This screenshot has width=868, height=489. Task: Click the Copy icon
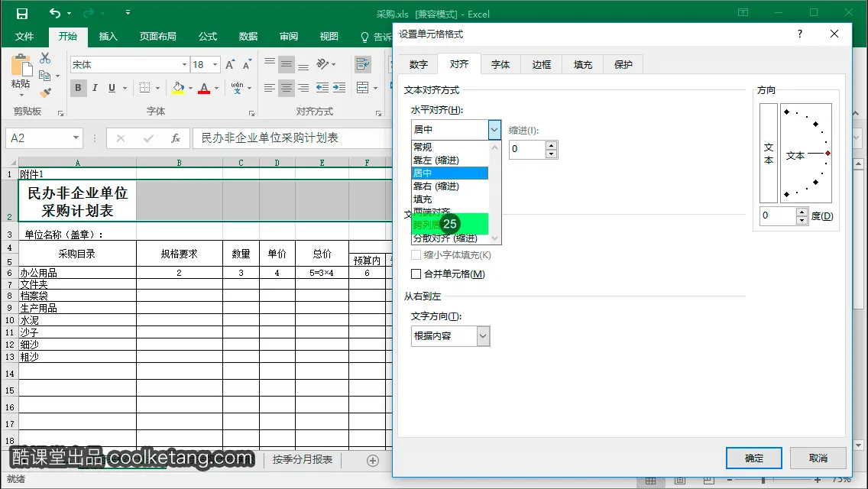coord(45,76)
